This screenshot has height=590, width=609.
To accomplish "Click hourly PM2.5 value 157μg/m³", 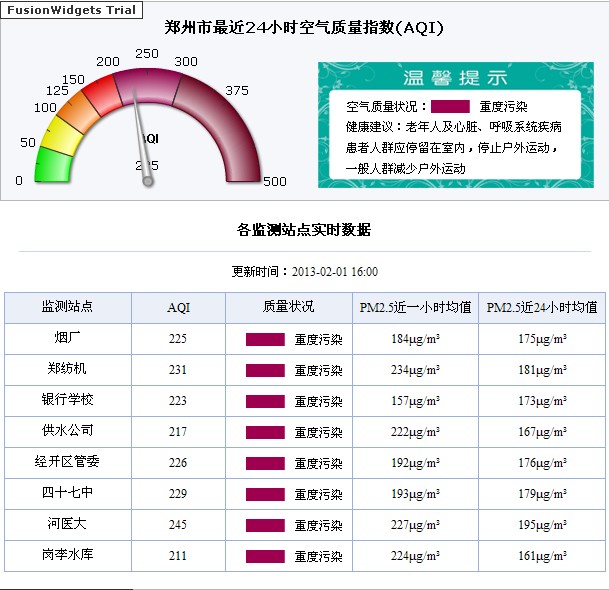I will point(415,401).
